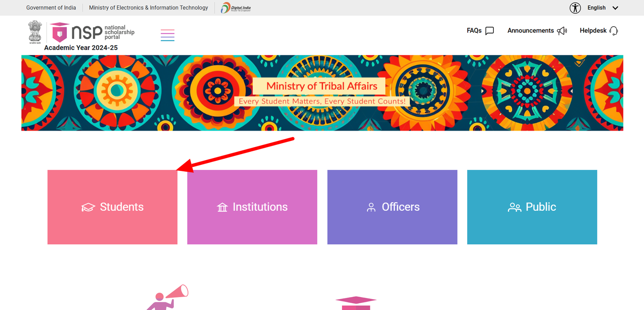Expand the English language dropdown arrow
Image resolution: width=644 pixels, height=310 pixels.
point(615,8)
